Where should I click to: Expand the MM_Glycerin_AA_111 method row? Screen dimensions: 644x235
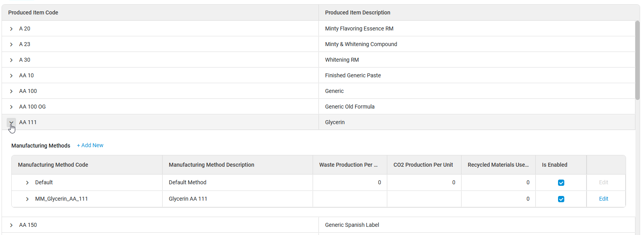tap(27, 199)
